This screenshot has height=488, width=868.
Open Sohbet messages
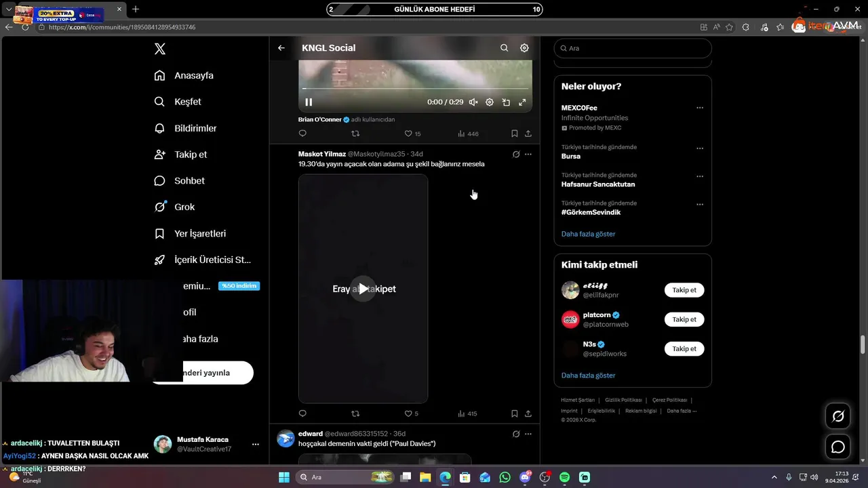(179, 181)
